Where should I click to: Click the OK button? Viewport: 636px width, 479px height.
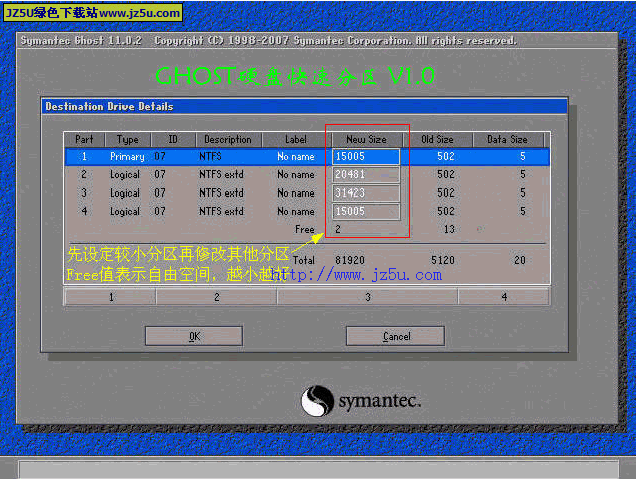point(194,336)
